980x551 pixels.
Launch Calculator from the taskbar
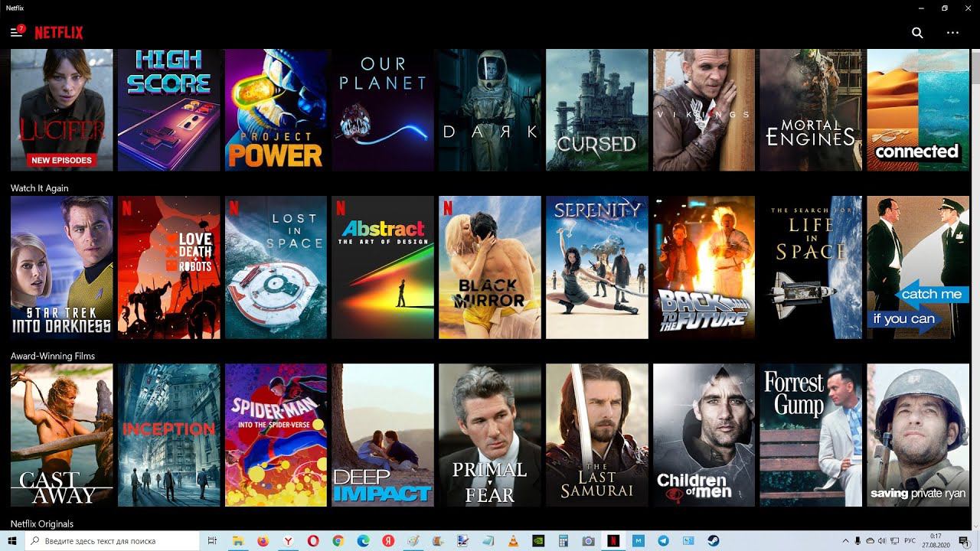pyautogui.click(x=563, y=540)
